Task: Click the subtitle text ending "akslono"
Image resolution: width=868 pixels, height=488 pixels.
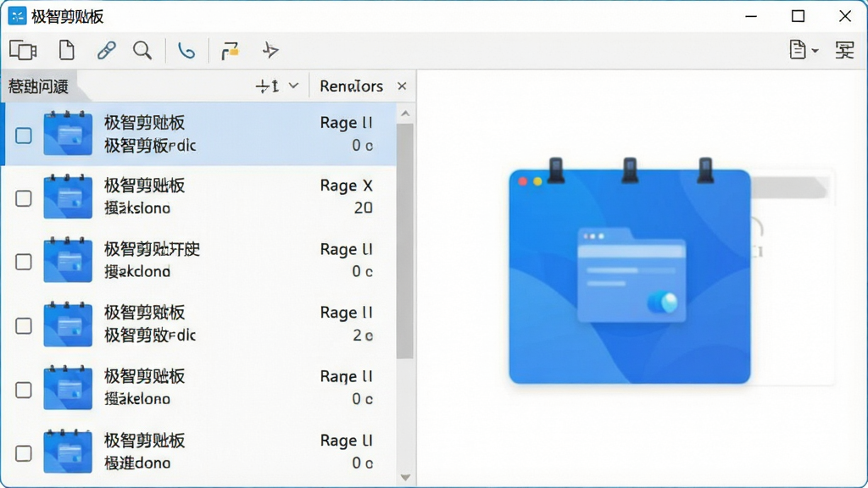Action: click(x=137, y=208)
